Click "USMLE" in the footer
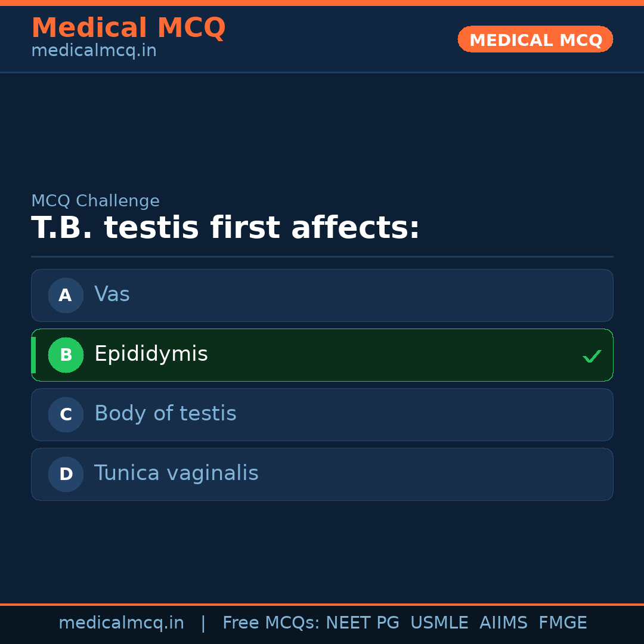The height and width of the screenshot is (644, 644). pyautogui.click(x=439, y=623)
